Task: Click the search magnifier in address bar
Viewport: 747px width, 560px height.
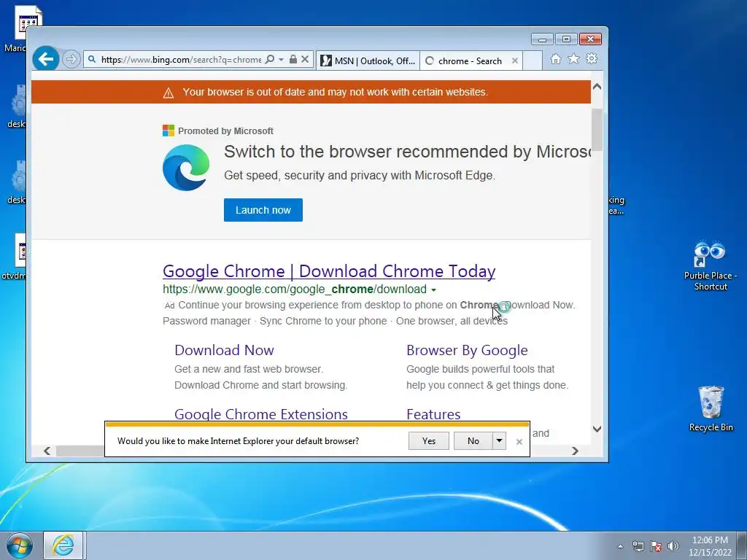Action: click(x=270, y=60)
